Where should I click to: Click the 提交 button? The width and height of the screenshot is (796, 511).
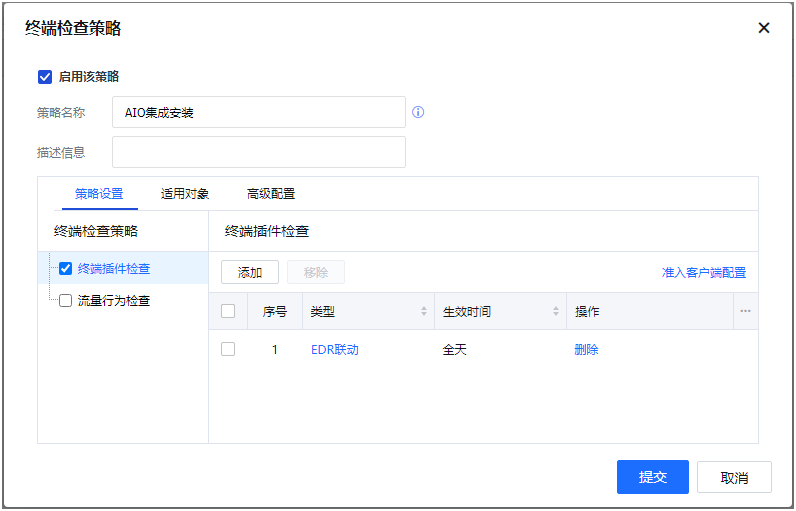653,477
